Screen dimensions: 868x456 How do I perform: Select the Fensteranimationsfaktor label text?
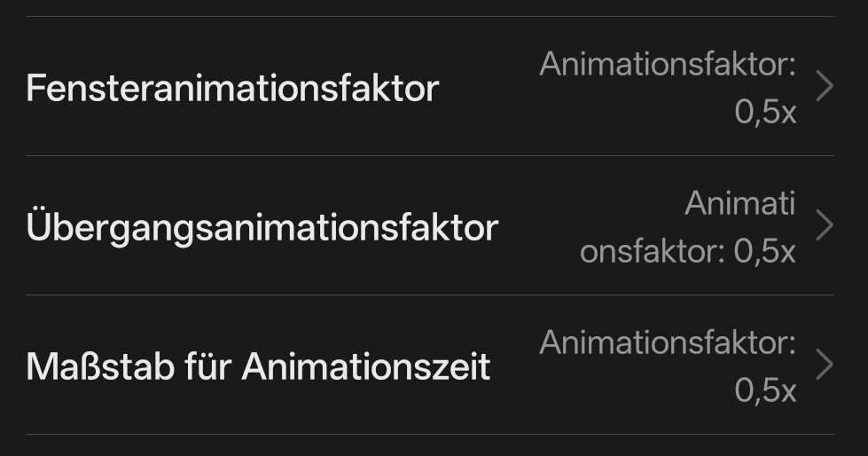tap(232, 89)
